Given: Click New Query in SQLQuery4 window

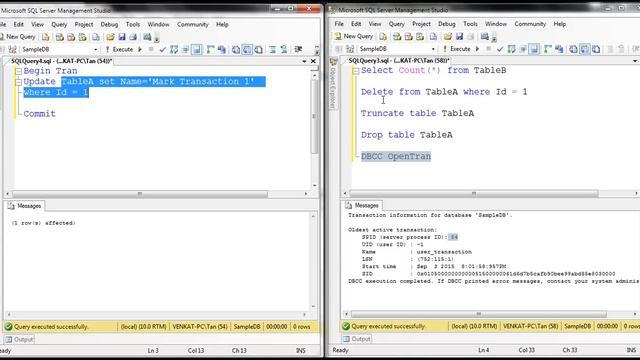Looking at the screenshot, I should 18,37.
